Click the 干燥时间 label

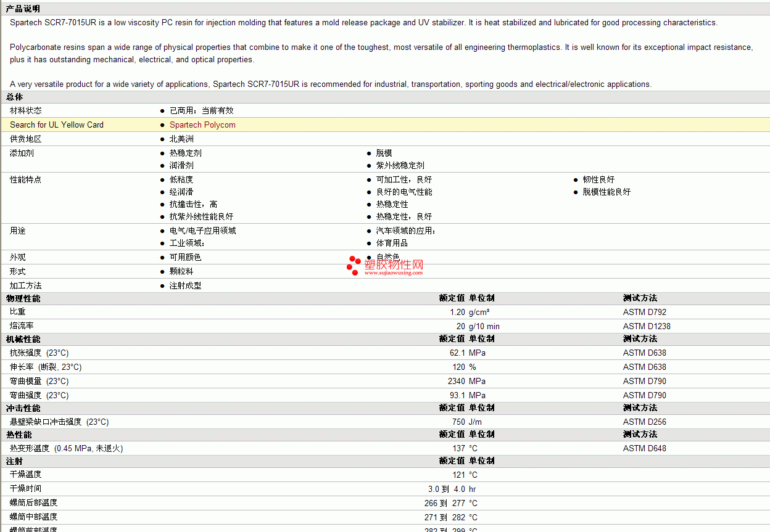[x=26, y=489]
